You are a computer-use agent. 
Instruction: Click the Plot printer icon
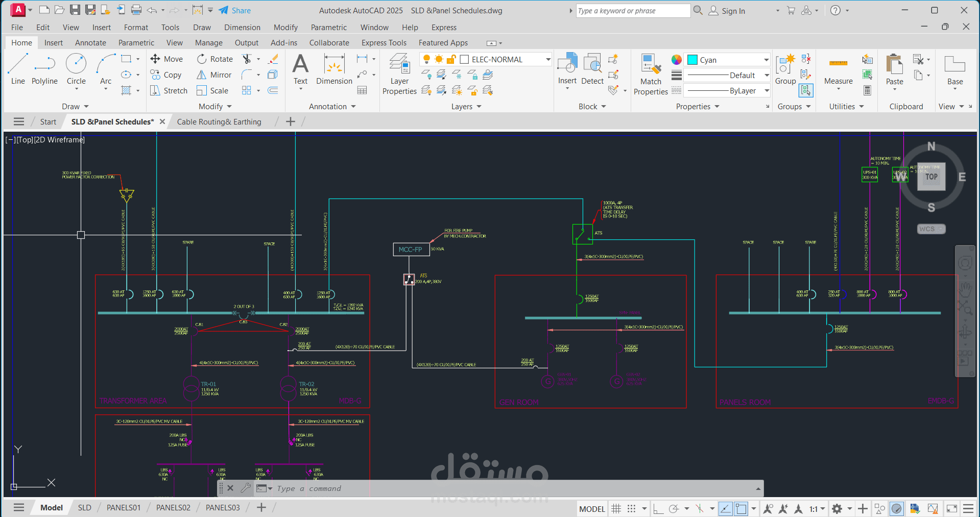(x=136, y=10)
